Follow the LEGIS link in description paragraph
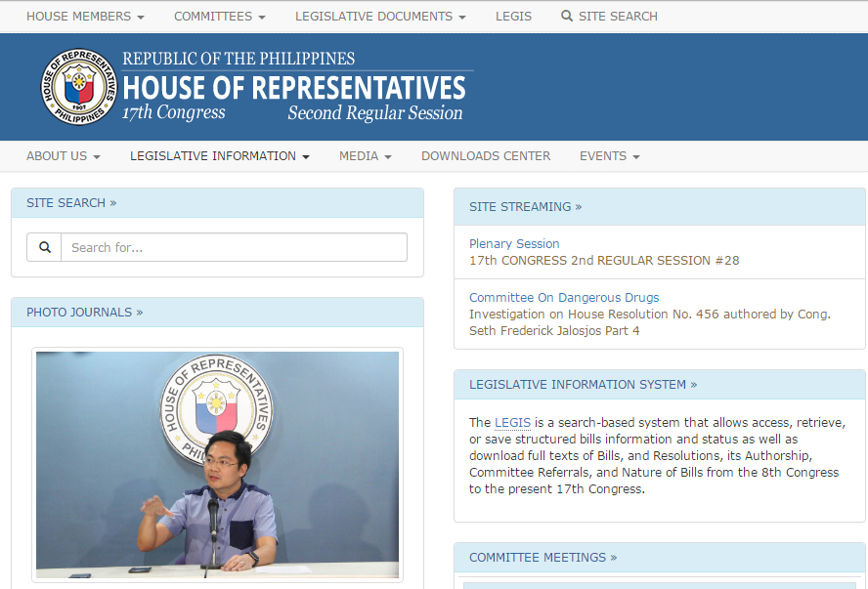 tap(512, 423)
